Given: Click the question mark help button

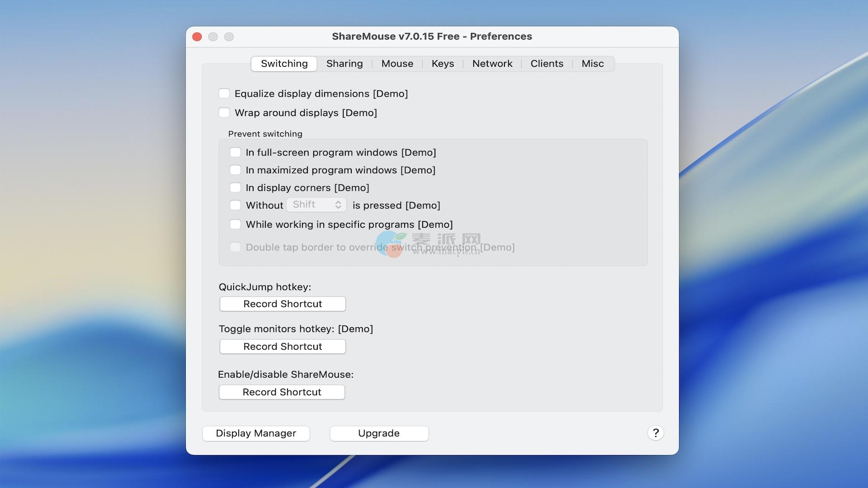Looking at the screenshot, I should click(x=655, y=433).
